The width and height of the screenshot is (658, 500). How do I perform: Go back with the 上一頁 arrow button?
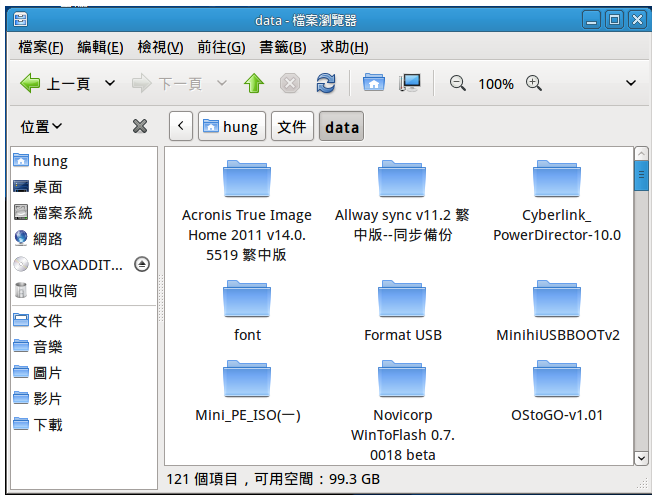point(55,83)
